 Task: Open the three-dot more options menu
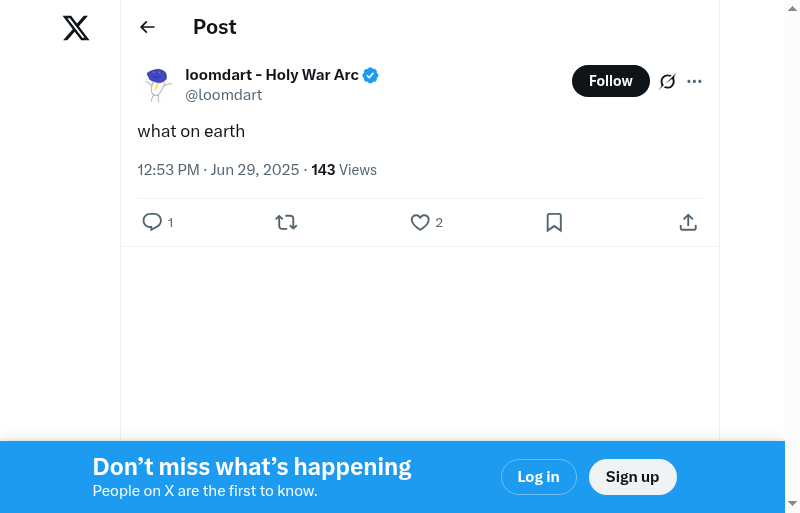click(x=695, y=81)
